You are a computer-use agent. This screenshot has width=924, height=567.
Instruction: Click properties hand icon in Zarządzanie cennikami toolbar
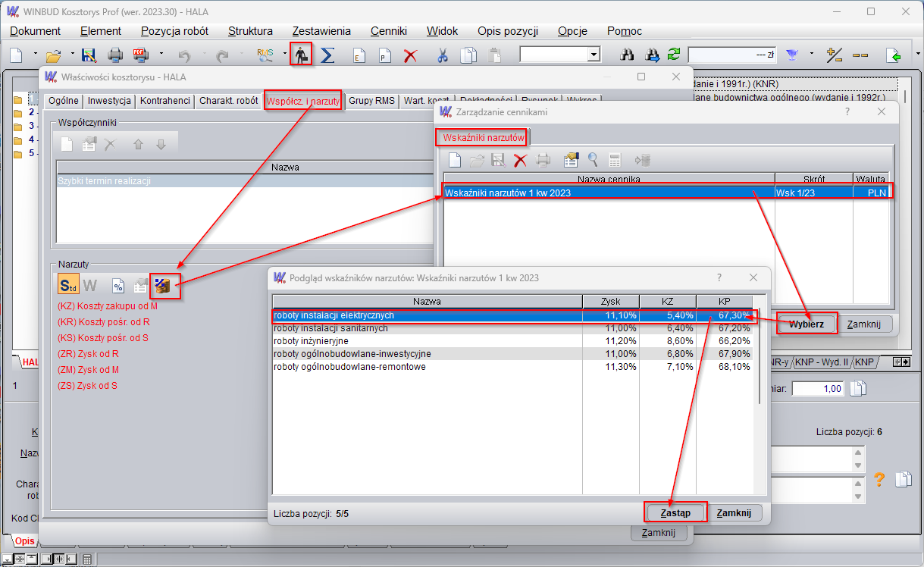coord(572,160)
